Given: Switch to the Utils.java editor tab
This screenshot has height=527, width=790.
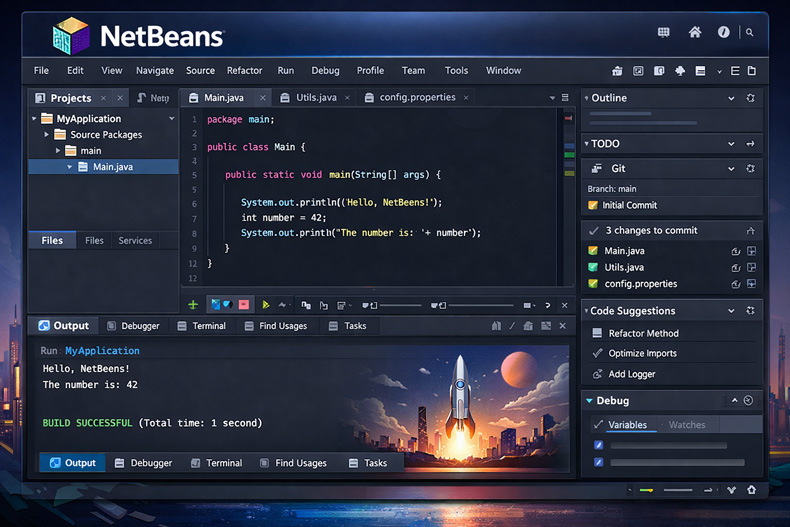Looking at the screenshot, I should (314, 98).
